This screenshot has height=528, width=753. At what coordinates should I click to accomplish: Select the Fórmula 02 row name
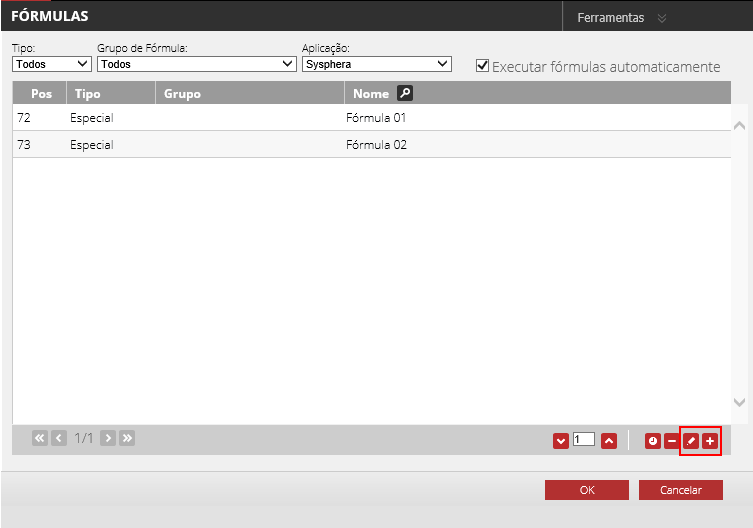point(376,145)
